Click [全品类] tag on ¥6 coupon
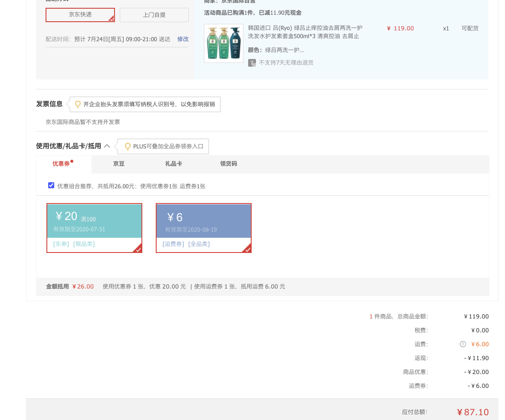The image size is (505, 420). tap(199, 244)
